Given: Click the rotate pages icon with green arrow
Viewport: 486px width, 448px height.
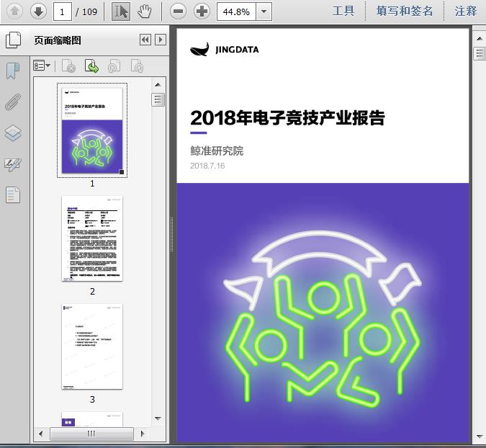Looking at the screenshot, I should click(91, 66).
